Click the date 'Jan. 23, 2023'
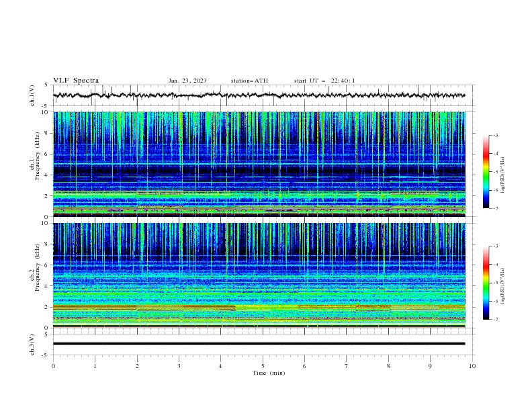This screenshot has width=532, height=411. pyautogui.click(x=187, y=81)
